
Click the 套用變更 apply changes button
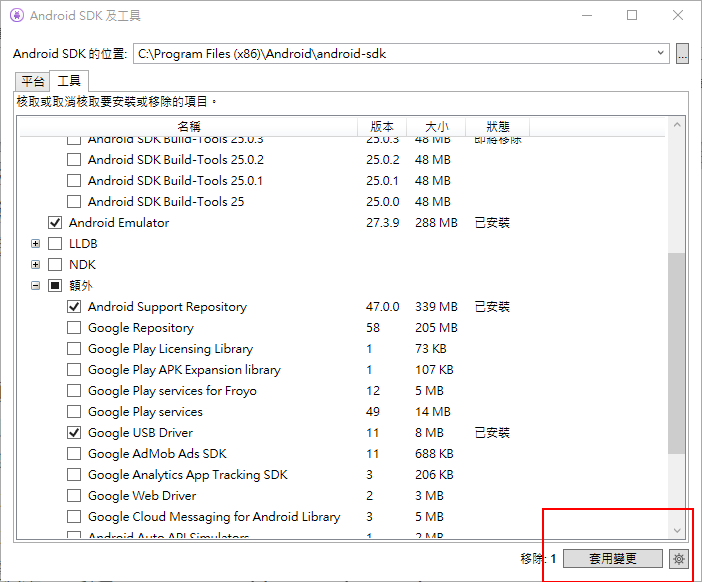[x=612, y=559]
